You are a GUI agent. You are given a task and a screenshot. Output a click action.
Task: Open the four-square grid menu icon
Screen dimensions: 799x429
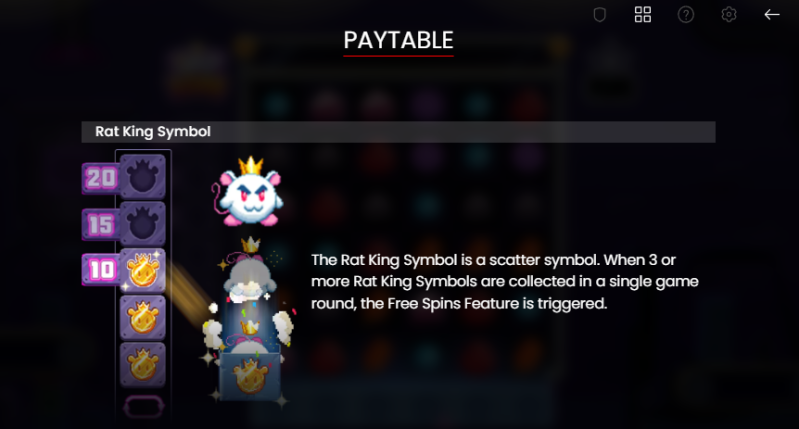643,15
